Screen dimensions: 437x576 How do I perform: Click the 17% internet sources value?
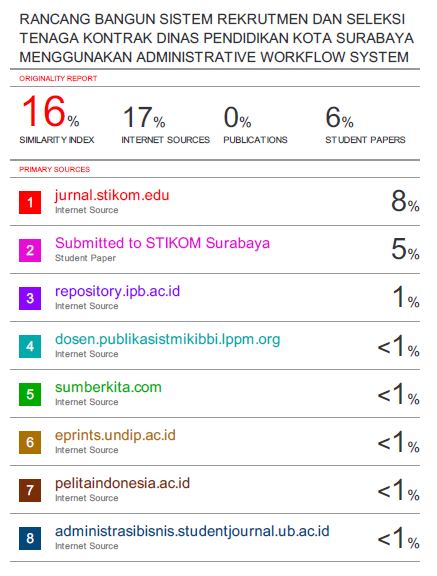tap(144, 118)
